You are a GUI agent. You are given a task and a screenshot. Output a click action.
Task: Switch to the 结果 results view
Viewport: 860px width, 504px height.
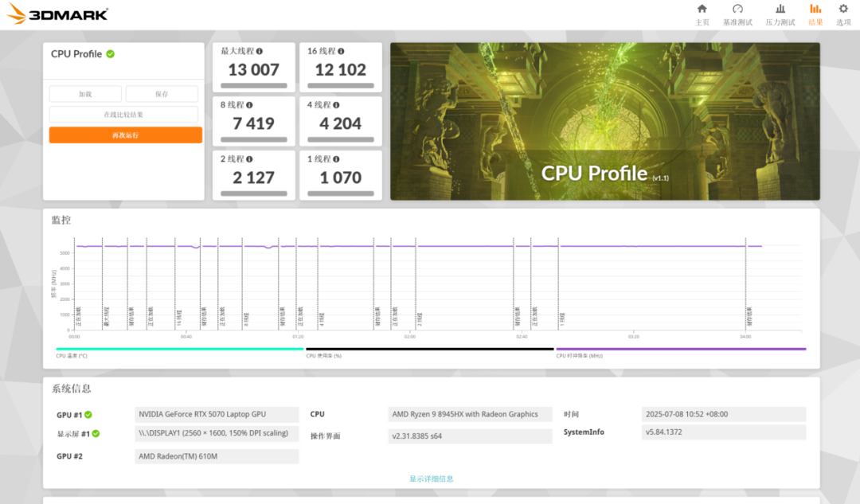(815, 15)
